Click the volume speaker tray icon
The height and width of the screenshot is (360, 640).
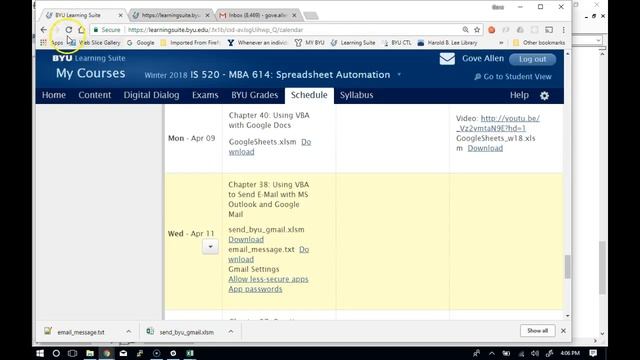(x=535, y=353)
